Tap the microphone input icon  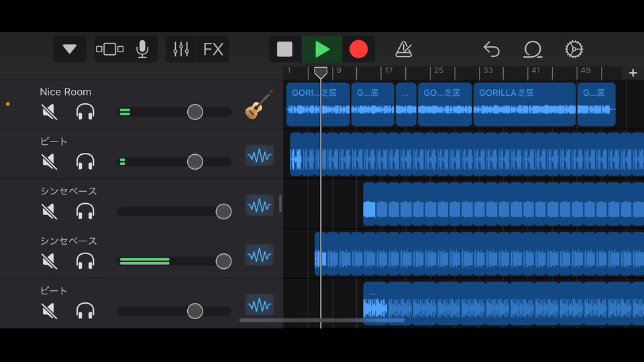[142, 50]
